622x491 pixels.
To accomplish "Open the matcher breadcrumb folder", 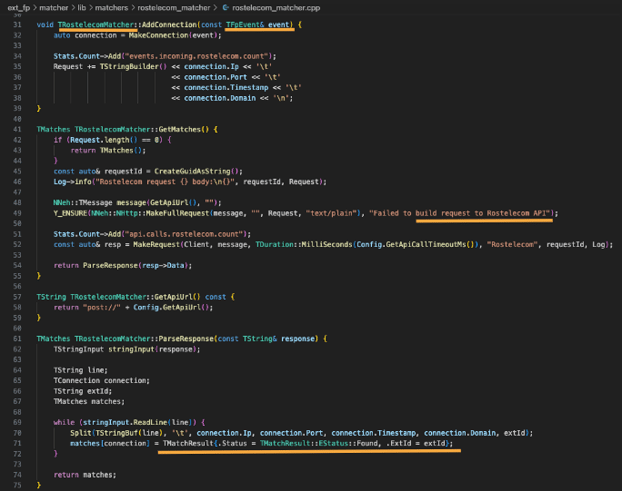I will [x=54, y=8].
